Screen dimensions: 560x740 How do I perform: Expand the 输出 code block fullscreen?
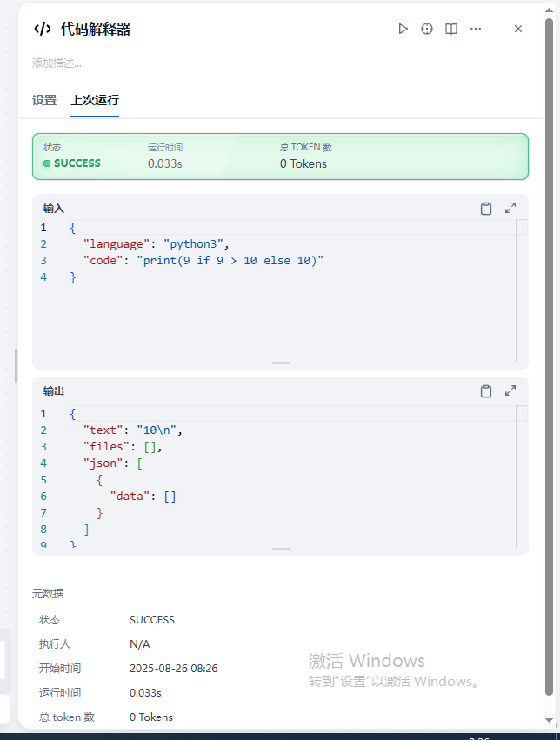[x=510, y=390]
